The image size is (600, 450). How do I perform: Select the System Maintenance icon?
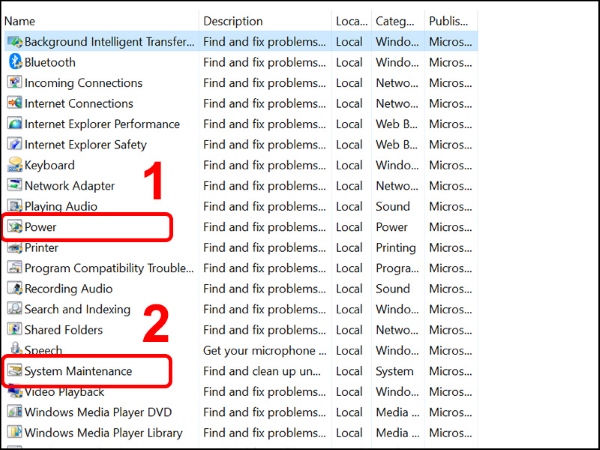point(14,371)
